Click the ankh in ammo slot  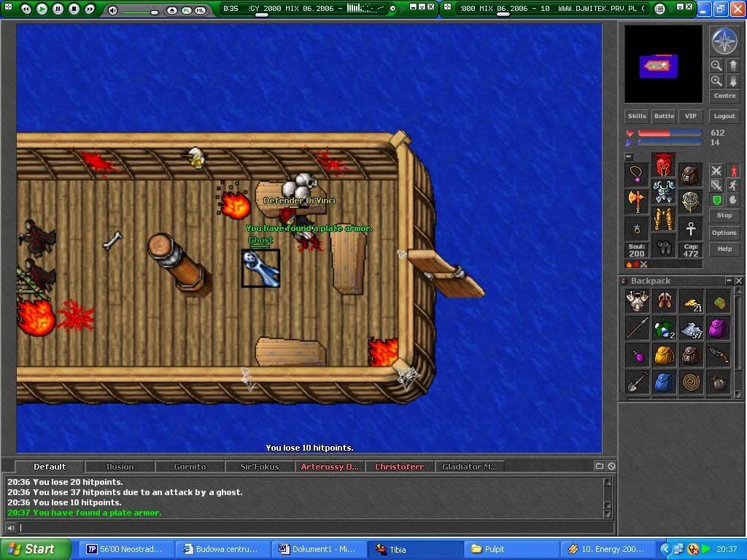coord(690,228)
